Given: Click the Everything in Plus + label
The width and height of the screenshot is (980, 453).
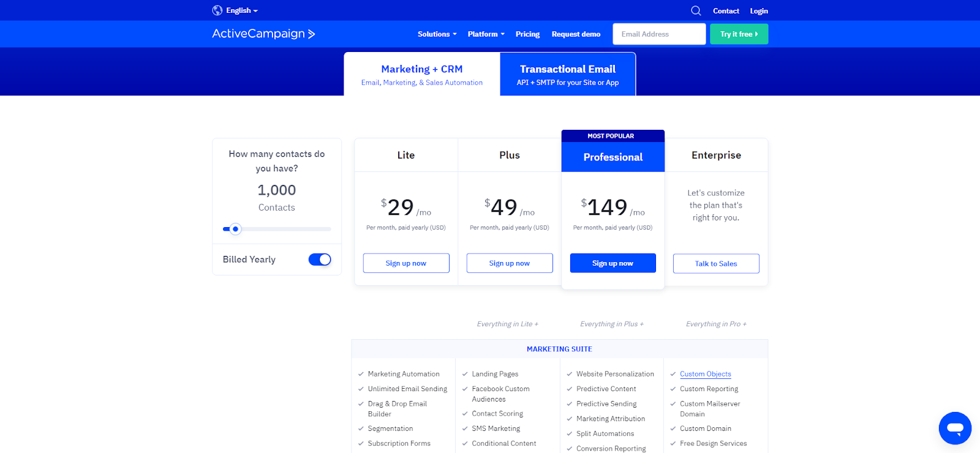Looking at the screenshot, I should [612, 324].
